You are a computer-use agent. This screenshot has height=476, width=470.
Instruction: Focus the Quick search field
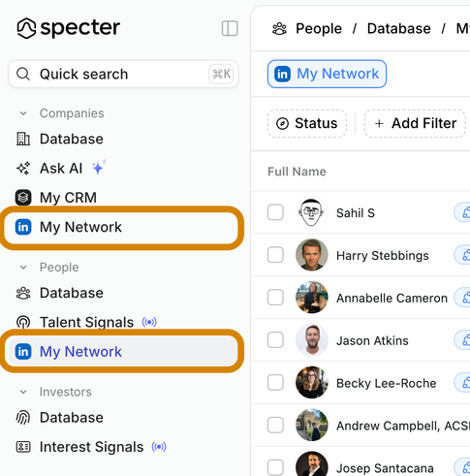pos(123,74)
